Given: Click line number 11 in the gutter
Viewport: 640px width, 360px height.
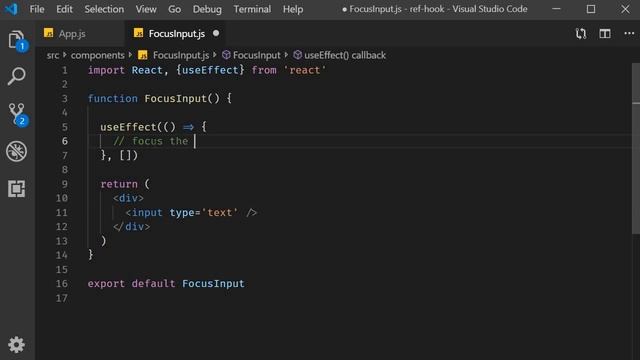Looking at the screenshot, I should [62, 213].
